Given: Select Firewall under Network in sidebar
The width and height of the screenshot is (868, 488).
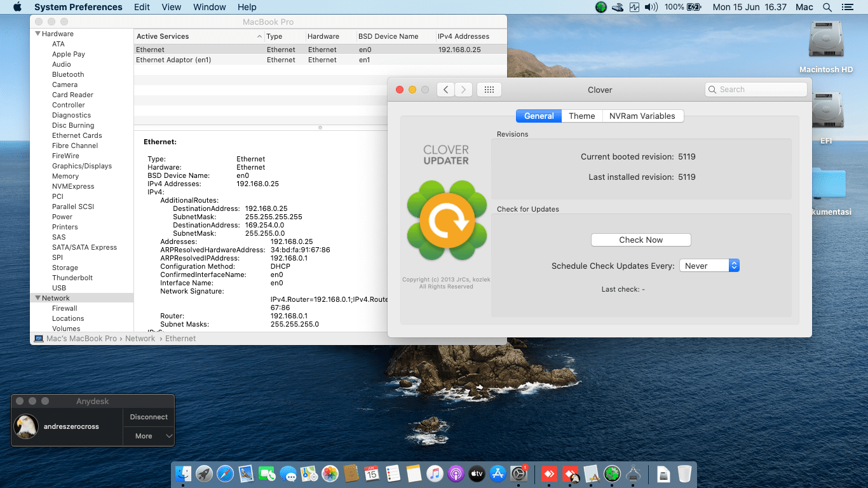Looking at the screenshot, I should click(65, 308).
